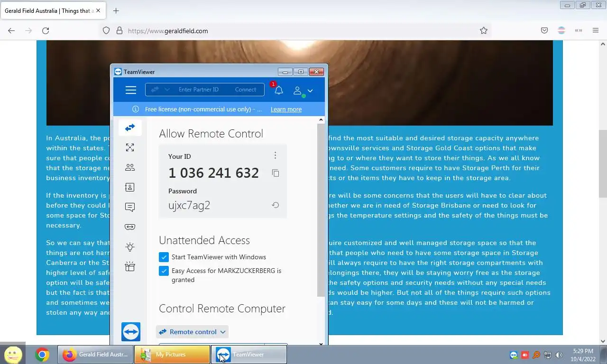This screenshot has height=364, width=607.
Task: Click the red AnyDesk tray icon
Action: point(525,355)
